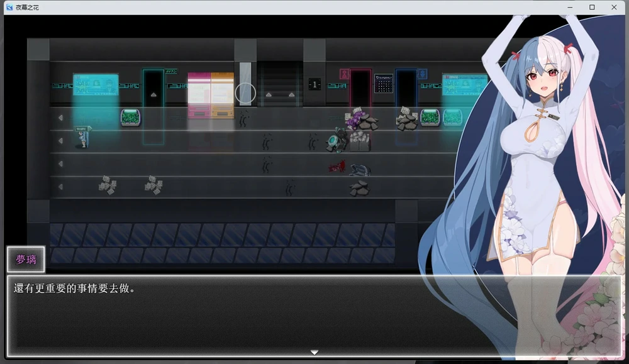Click the green plant container on the left
The image size is (629, 364).
tap(130, 117)
